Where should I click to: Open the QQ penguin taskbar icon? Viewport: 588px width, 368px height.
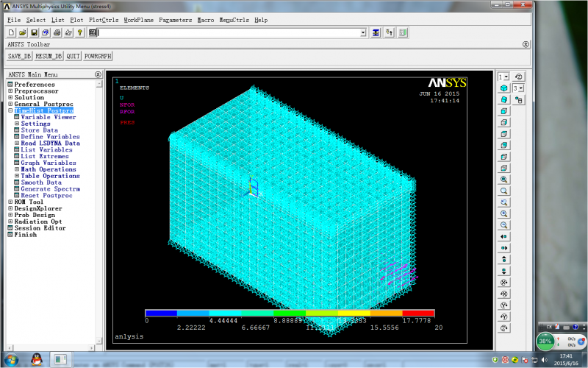pos(36,360)
